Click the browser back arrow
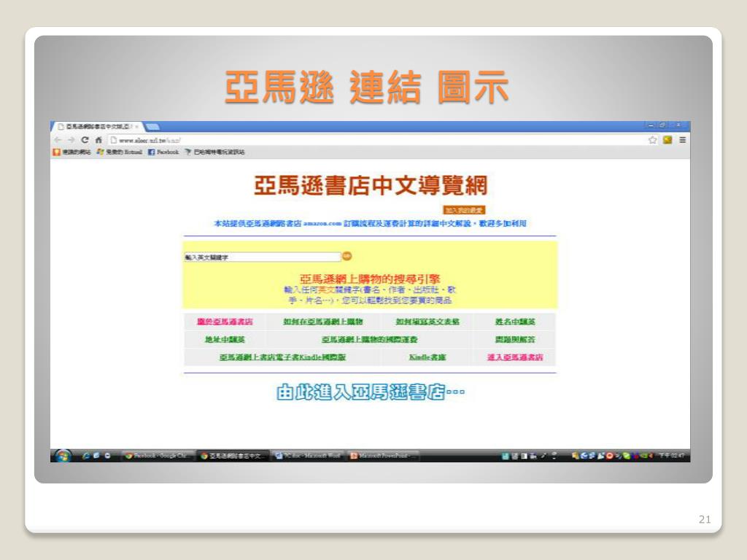The width and height of the screenshot is (747, 560). tap(58, 140)
